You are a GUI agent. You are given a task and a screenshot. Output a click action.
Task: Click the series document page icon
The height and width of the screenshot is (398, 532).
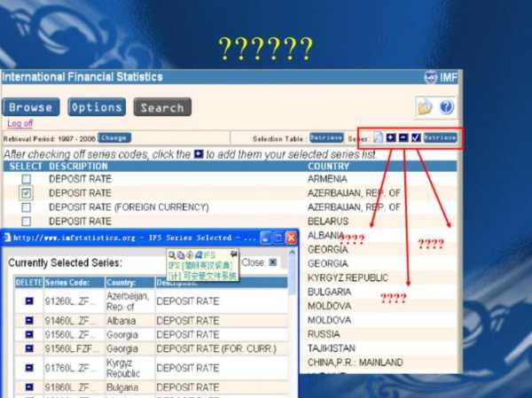click(x=378, y=138)
